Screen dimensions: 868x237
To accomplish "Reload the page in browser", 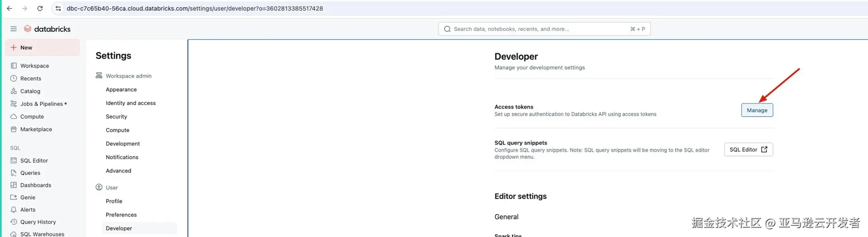I will coord(40,8).
